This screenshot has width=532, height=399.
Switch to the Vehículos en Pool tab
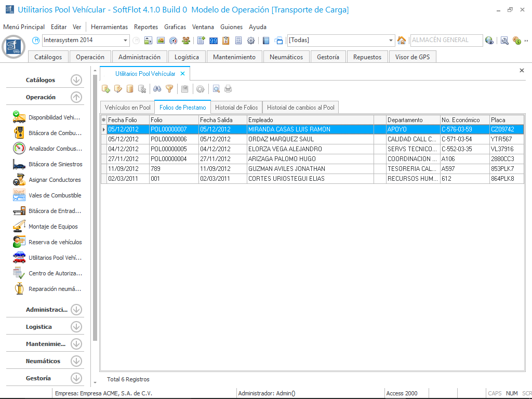tap(127, 108)
